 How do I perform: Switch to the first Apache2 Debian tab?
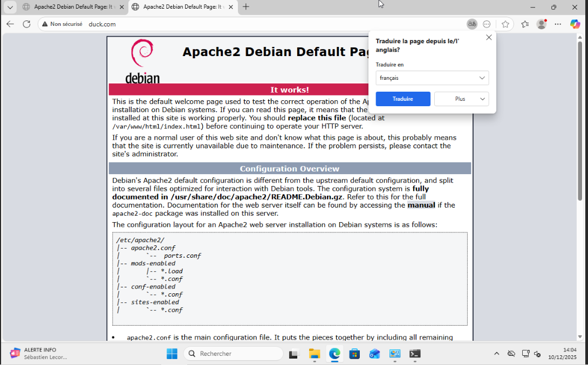(73, 8)
